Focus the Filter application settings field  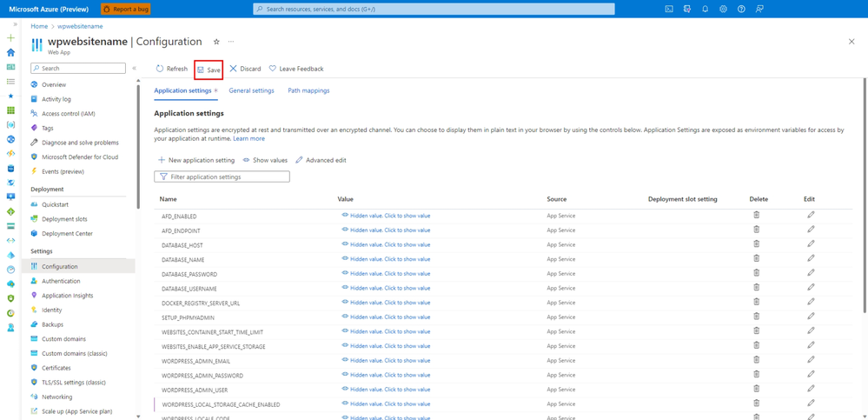point(222,177)
